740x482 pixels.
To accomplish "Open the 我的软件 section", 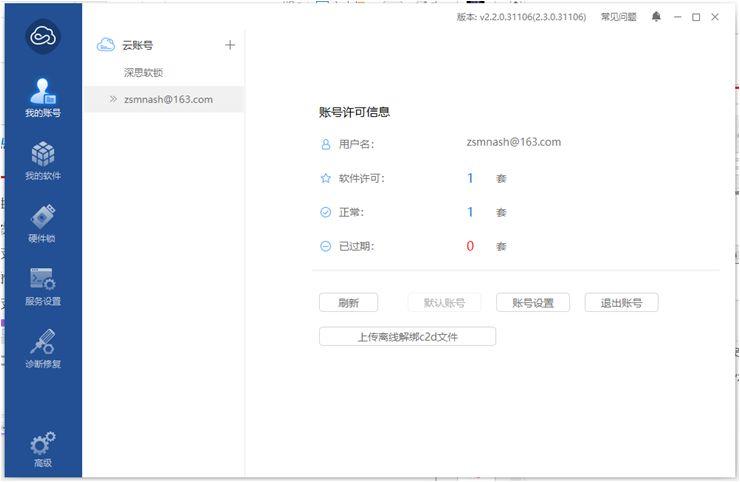I will click(43, 161).
